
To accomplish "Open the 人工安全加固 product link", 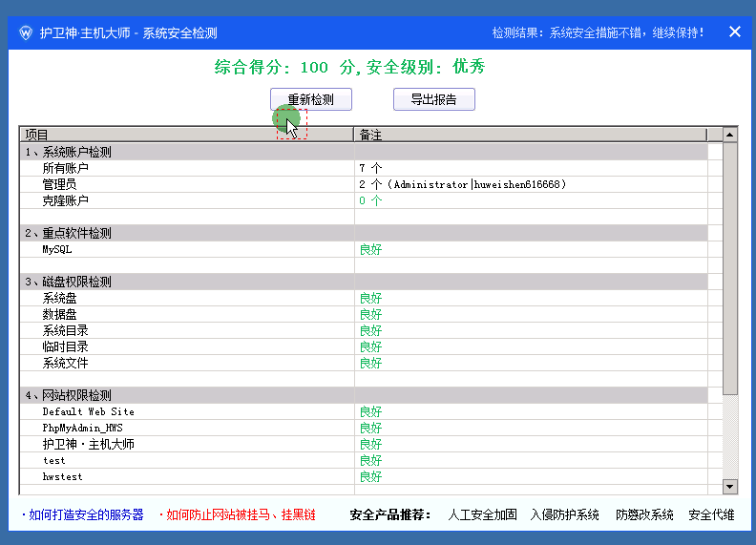I will [482, 514].
